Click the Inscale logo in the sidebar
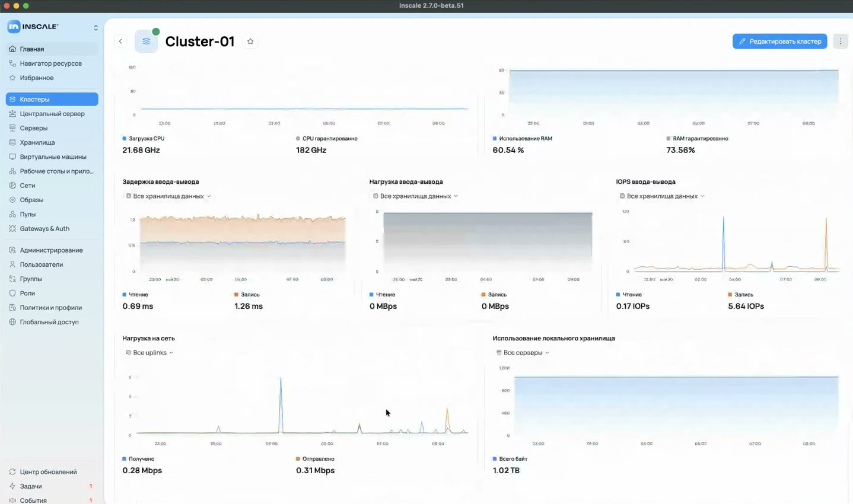The width and height of the screenshot is (853, 504). click(33, 27)
